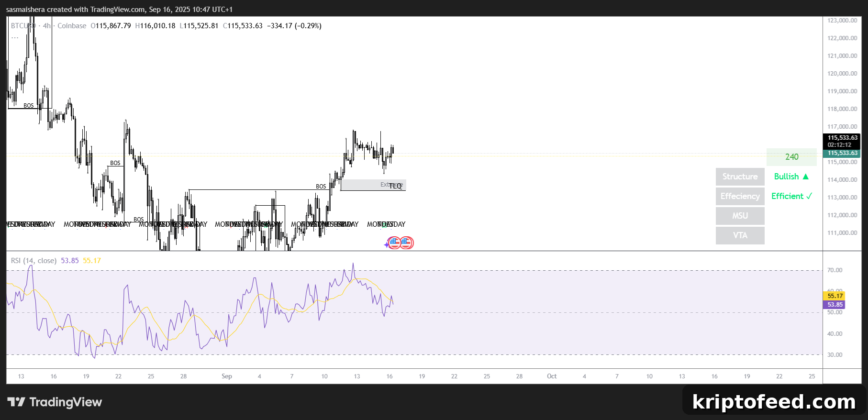The width and height of the screenshot is (868, 420).
Task: Click the low value 115,525.81
Action: tap(201, 26)
